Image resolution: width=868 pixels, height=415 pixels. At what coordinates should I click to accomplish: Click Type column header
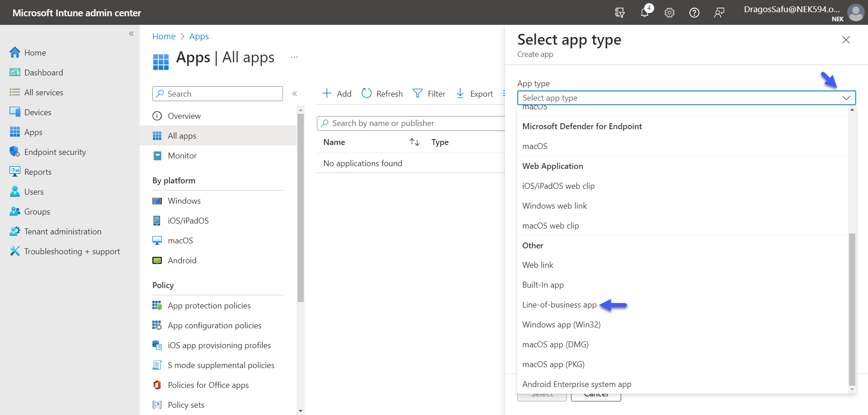tap(440, 142)
